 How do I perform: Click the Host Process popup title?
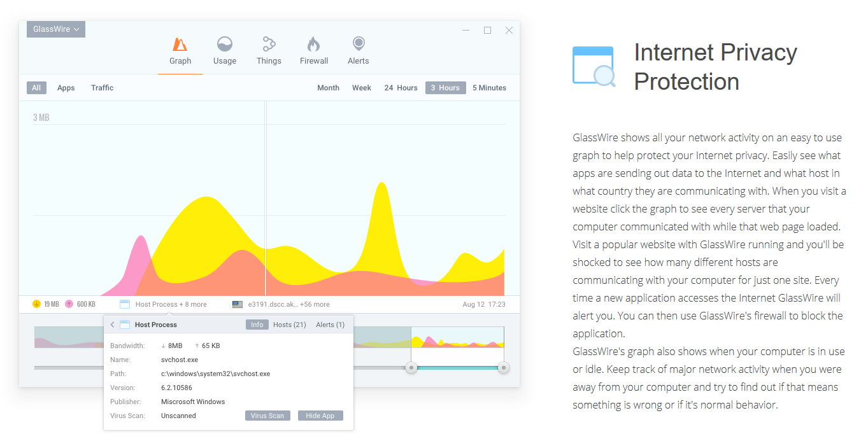point(156,325)
